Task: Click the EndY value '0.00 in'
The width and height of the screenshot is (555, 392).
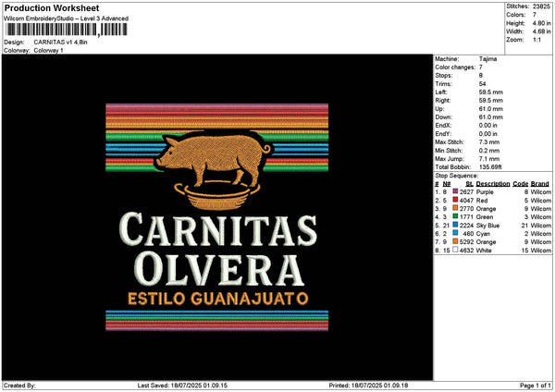Action: coord(487,134)
